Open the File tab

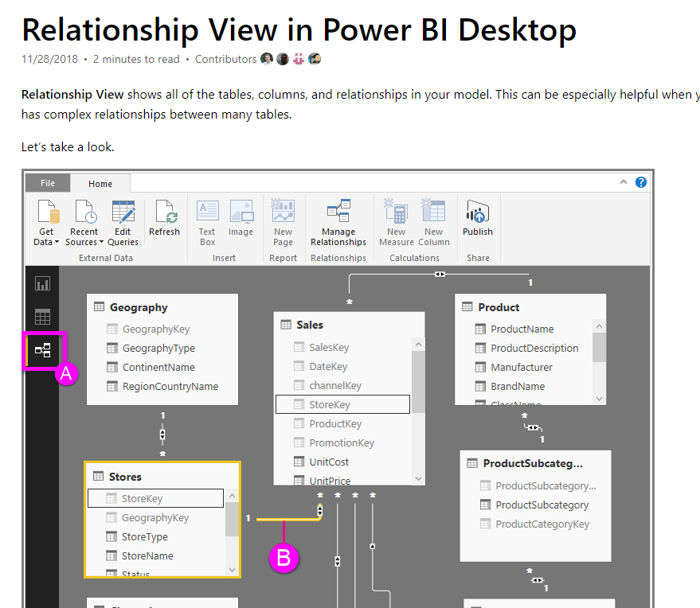pos(48,183)
